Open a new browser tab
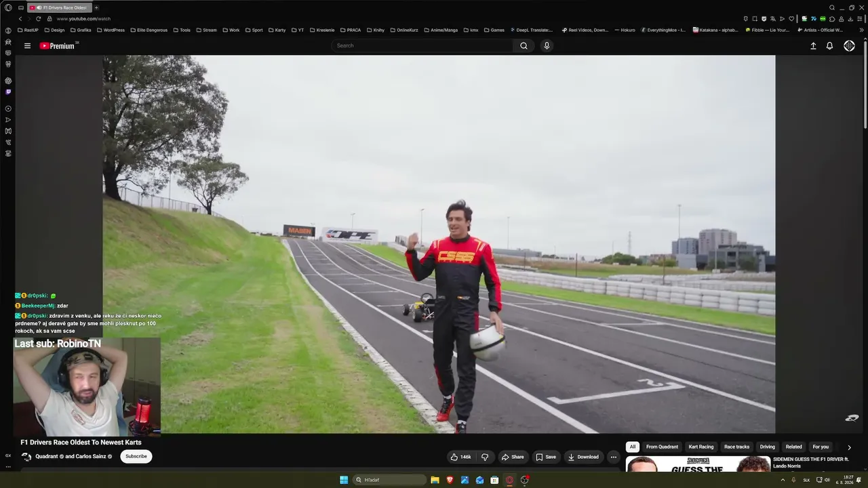This screenshot has width=868, height=488. [96, 7]
